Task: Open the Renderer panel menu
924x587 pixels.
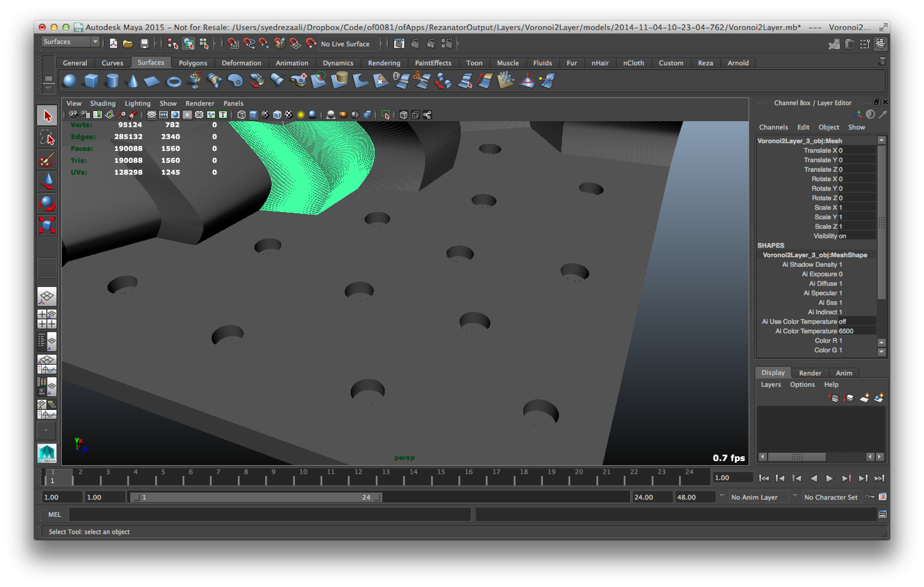Action: click(199, 103)
